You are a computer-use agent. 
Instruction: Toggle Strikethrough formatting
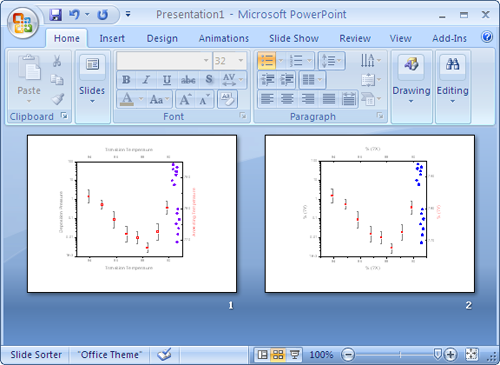[188, 80]
